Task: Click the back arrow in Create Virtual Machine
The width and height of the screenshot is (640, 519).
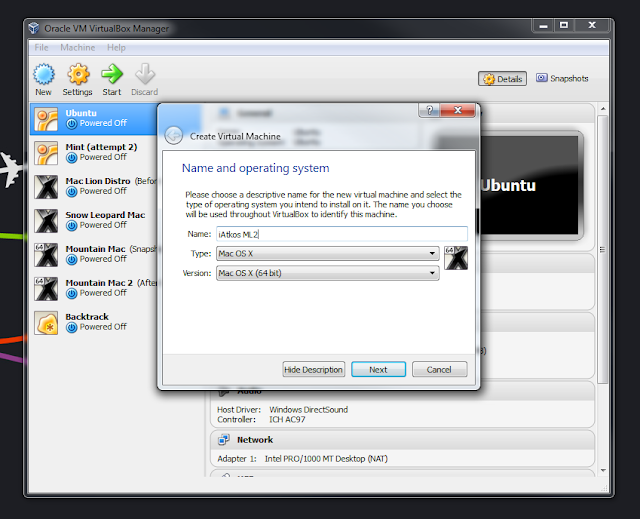Action: pos(173,135)
